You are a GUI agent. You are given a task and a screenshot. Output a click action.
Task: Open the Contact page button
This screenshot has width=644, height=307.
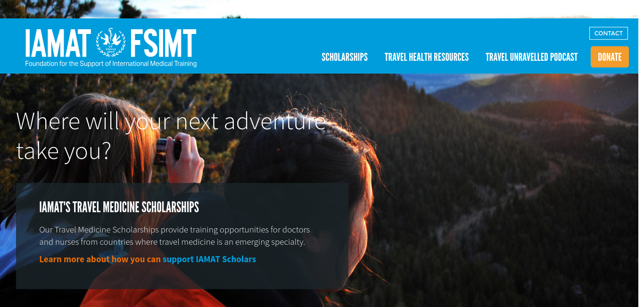609,33
